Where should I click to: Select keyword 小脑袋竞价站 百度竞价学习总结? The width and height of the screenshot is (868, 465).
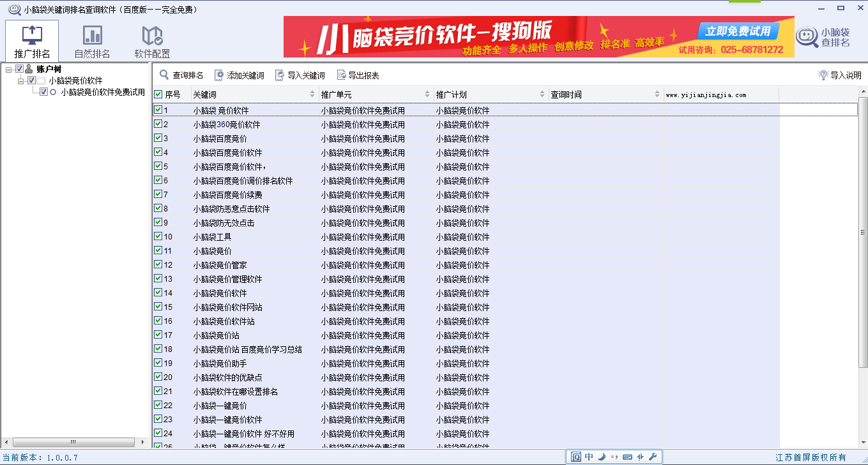(x=248, y=349)
